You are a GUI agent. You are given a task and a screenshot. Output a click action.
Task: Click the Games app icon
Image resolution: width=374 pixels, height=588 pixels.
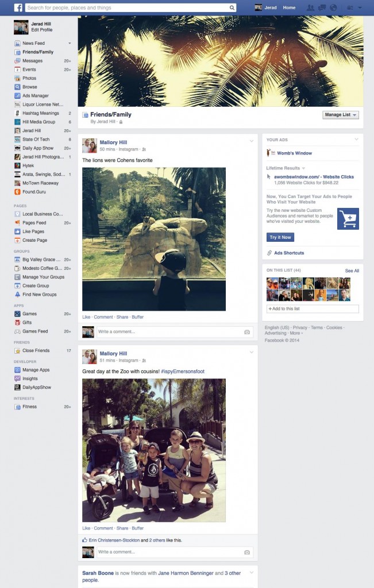click(17, 314)
